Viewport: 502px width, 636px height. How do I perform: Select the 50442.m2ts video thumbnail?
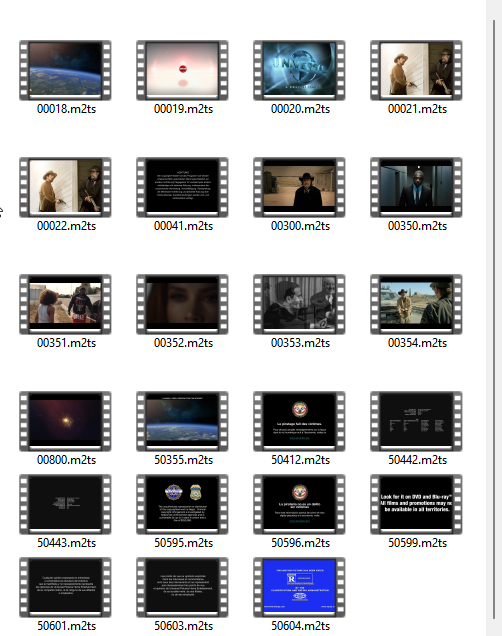click(416, 421)
